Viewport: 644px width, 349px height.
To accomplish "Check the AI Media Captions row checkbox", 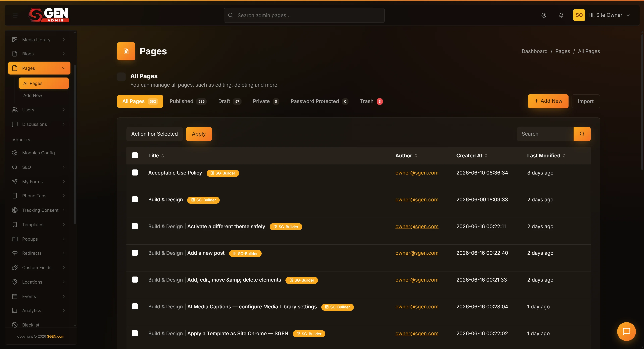I will 135,307.
